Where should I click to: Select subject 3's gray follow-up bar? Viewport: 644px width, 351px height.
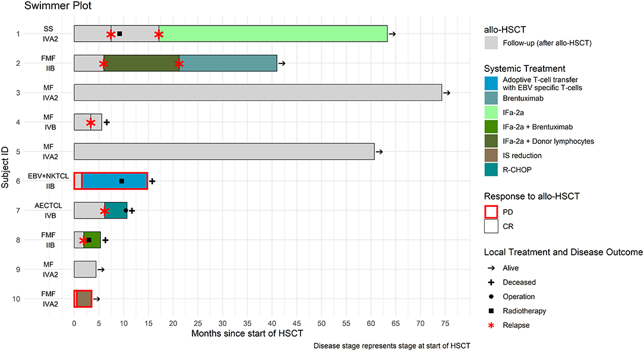pos(258,93)
